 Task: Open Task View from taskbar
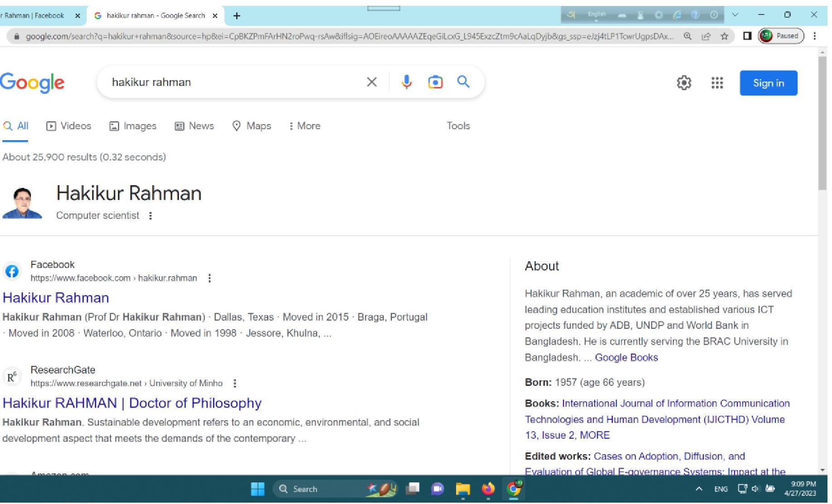[412, 489]
